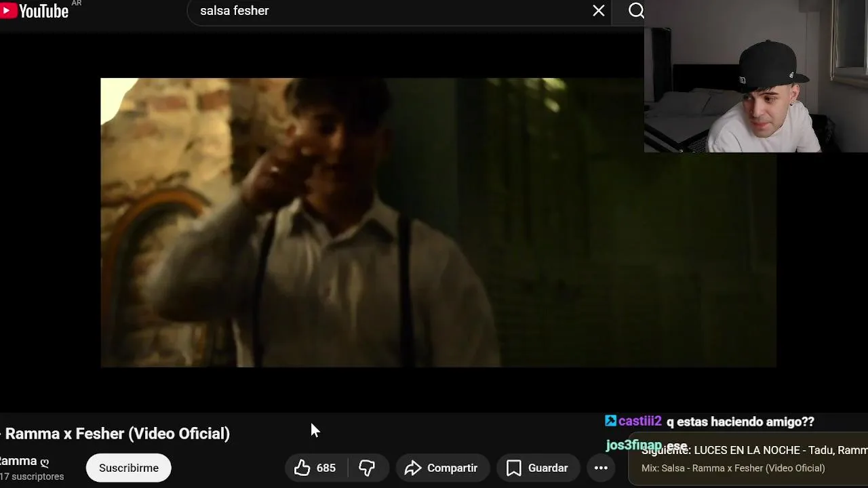The height and width of the screenshot is (488, 868).
Task: Click the jos3finap chat username
Action: [x=633, y=445]
